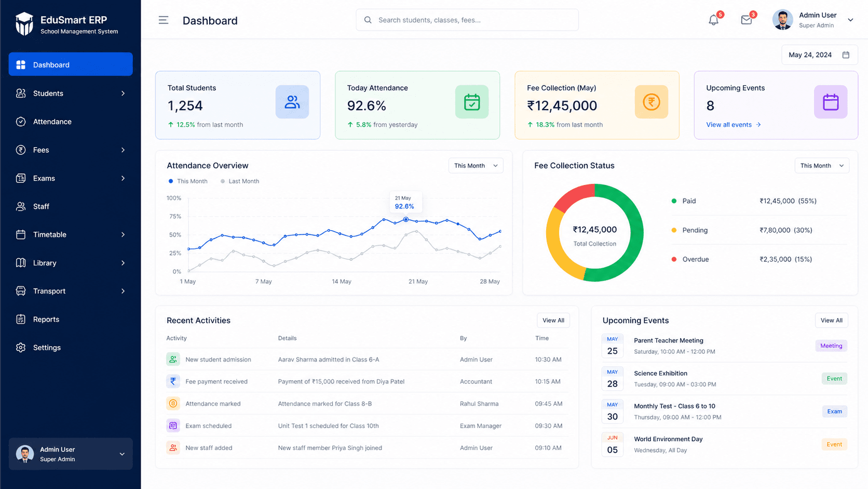Expand the sidebar bottom Admin User profile chevron
The image size is (868, 489).
coord(122,454)
